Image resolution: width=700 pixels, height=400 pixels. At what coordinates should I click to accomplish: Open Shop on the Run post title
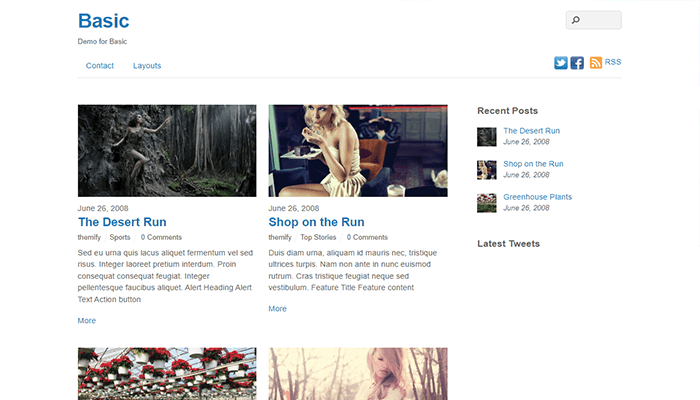[x=316, y=222]
